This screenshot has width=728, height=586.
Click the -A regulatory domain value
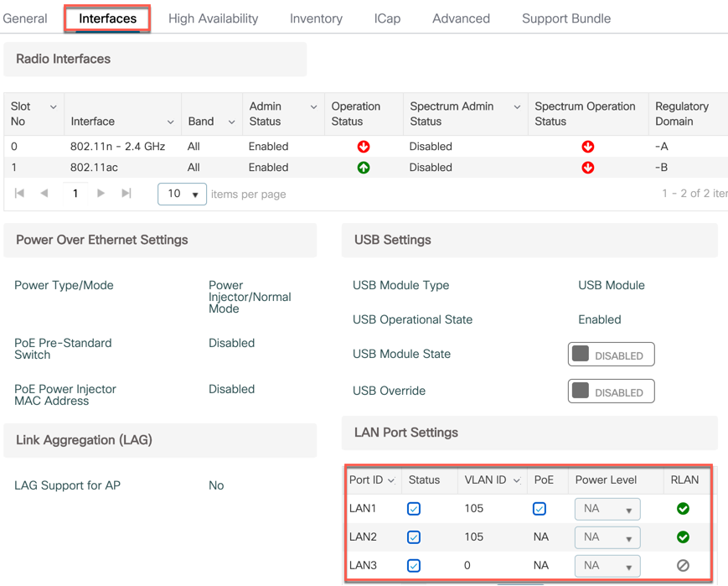pyautogui.click(x=661, y=147)
